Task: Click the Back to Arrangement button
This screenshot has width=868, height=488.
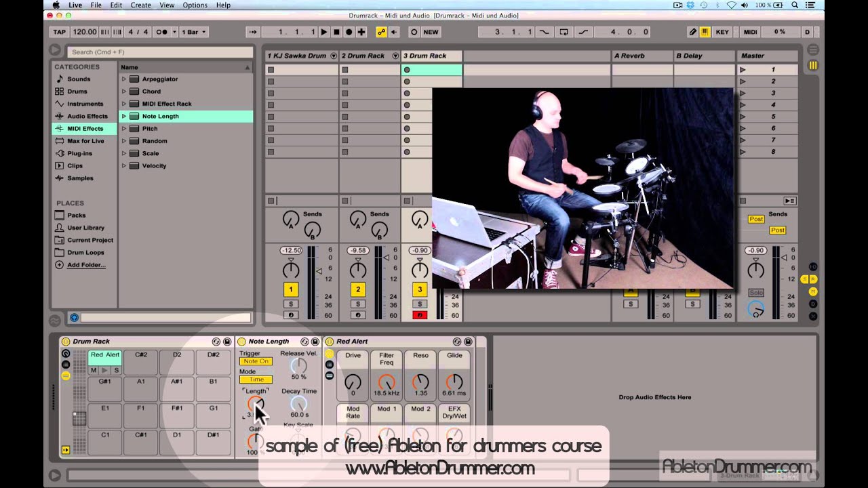Action: click(x=789, y=201)
